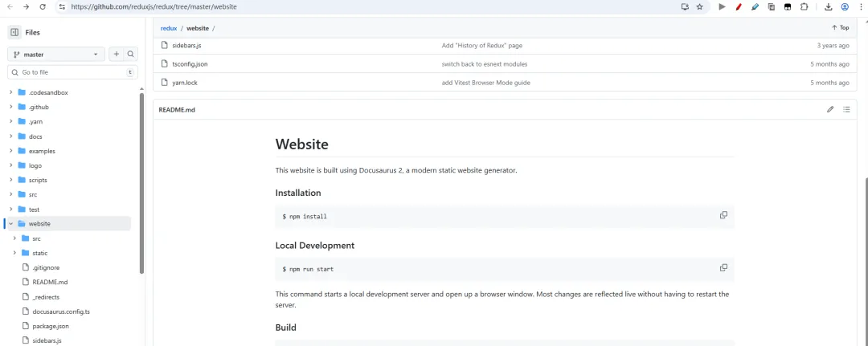Open yarn.lock in the file list

[184, 83]
